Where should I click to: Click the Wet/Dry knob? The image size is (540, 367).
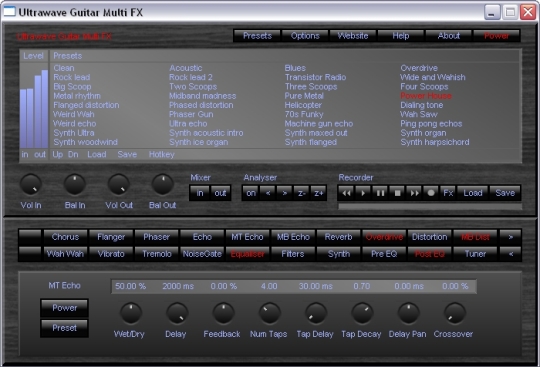[131, 313]
